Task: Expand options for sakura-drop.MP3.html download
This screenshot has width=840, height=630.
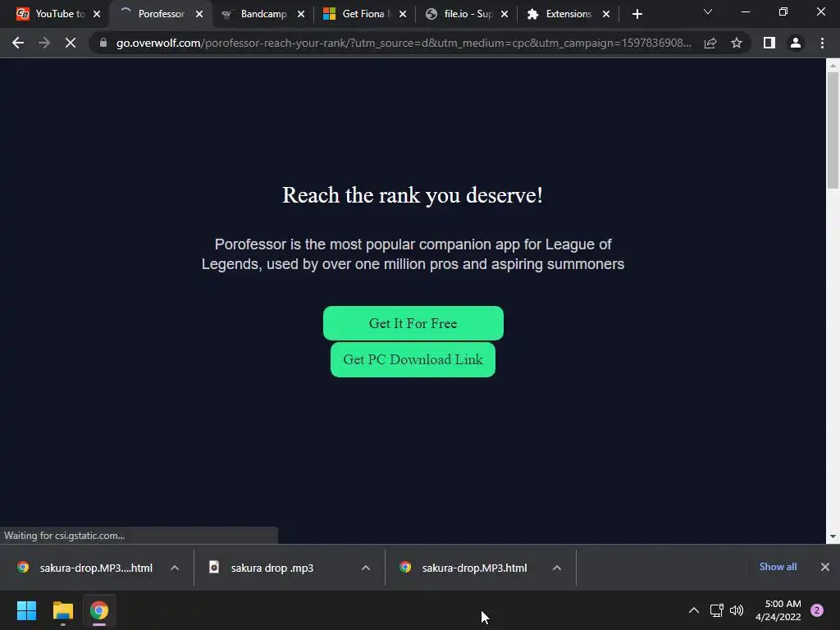Action: (x=557, y=568)
